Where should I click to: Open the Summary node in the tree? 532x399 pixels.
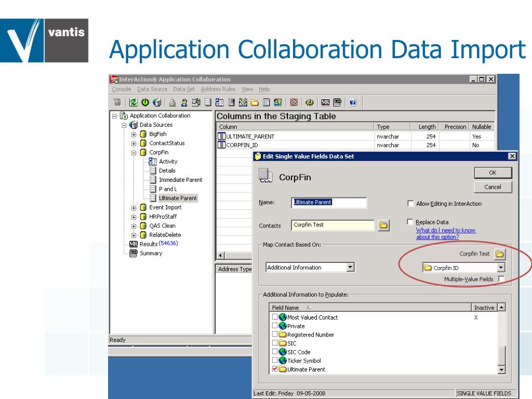tap(151, 253)
